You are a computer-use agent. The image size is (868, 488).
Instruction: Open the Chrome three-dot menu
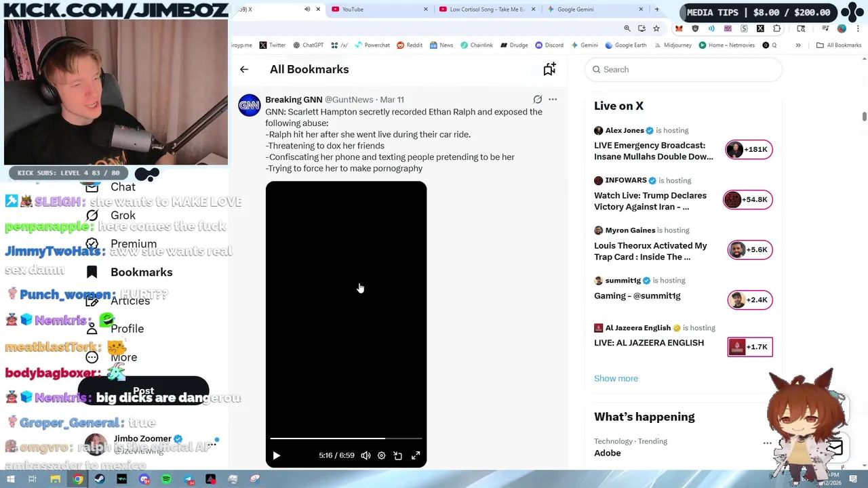pyautogui.click(x=856, y=28)
